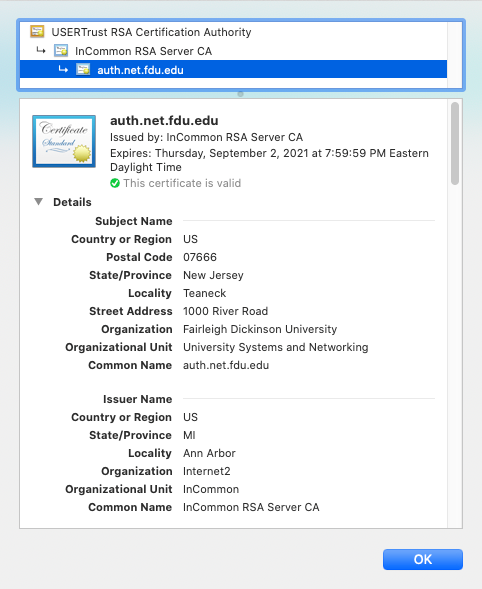Click subject Common Name value auth.net.fdu.edu
The image size is (482, 589).
click(x=226, y=365)
